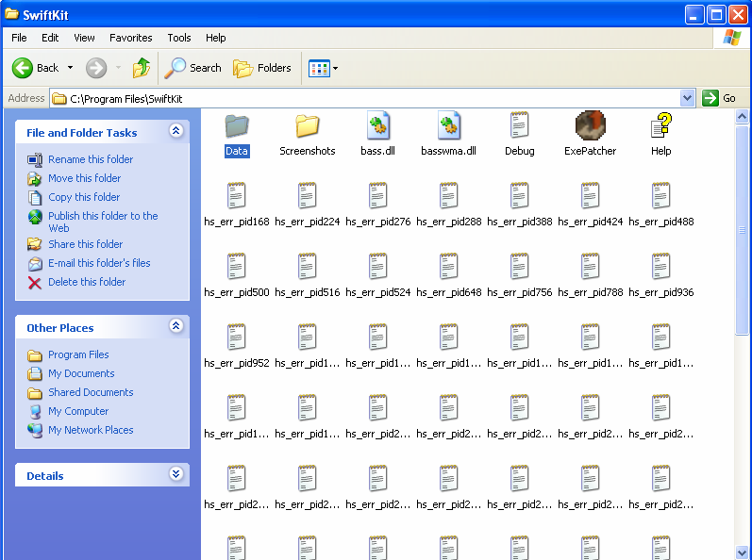Viewport: 752px width, 560px height.
Task: Select the bass.dll file icon
Action: [378, 125]
